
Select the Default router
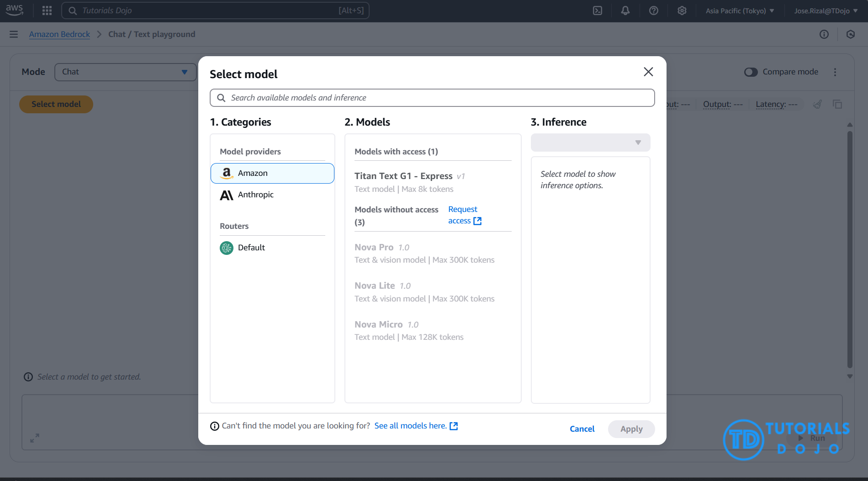tap(272, 248)
